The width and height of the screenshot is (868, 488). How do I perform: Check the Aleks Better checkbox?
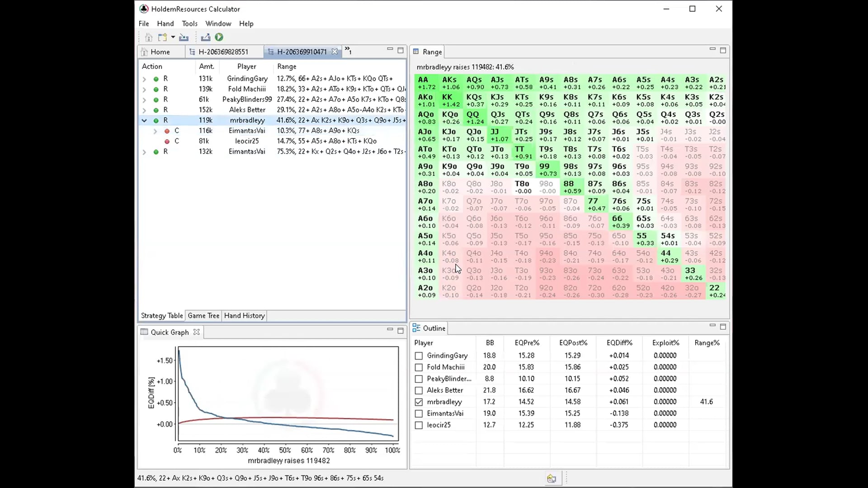pyautogui.click(x=419, y=390)
